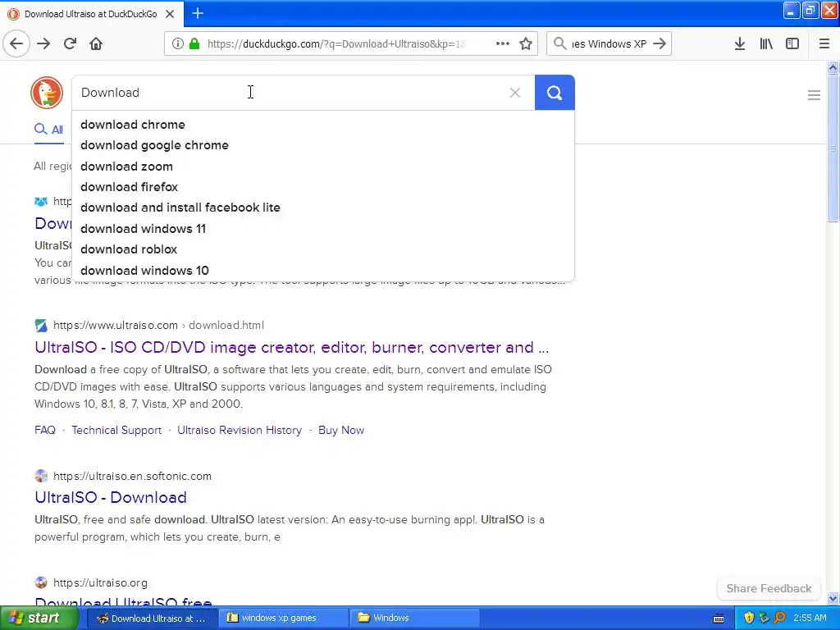This screenshot has height=630, width=840.
Task: Click the green secure lock icon
Action: (x=194, y=43)
